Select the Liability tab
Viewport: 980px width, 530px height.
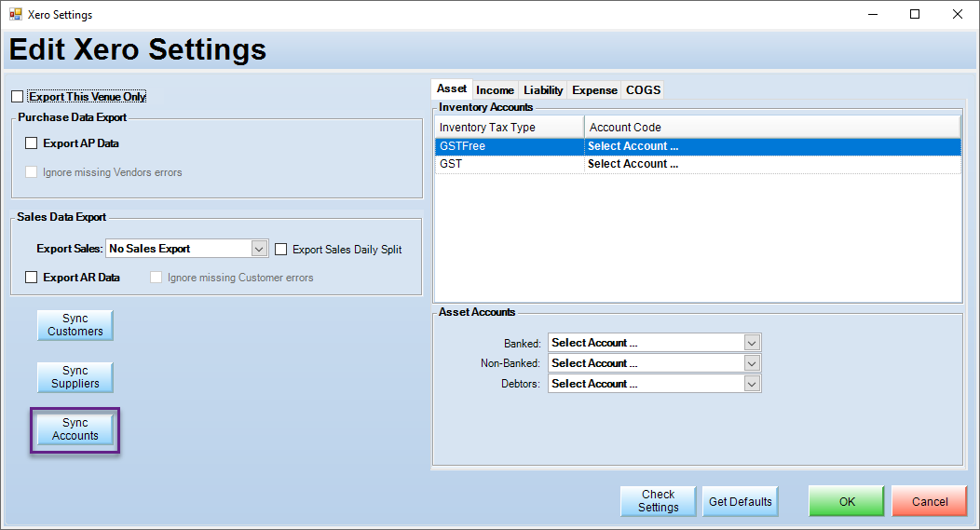(x=543, y=90)
